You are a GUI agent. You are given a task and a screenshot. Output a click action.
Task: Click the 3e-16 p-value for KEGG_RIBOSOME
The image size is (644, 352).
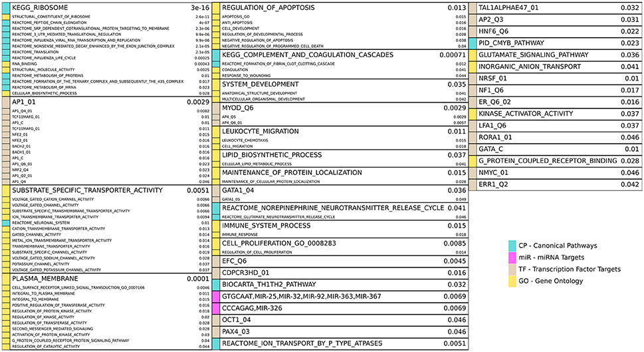pos(200,8)
